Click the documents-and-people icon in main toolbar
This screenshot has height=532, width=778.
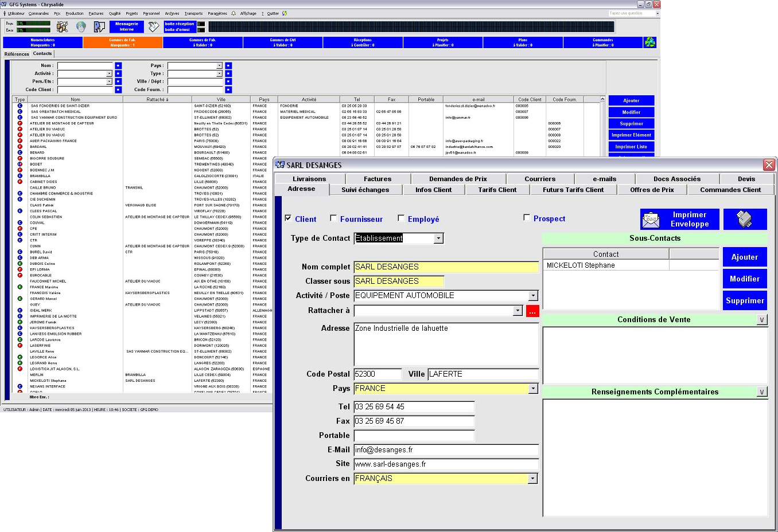[x=63, y=27]
